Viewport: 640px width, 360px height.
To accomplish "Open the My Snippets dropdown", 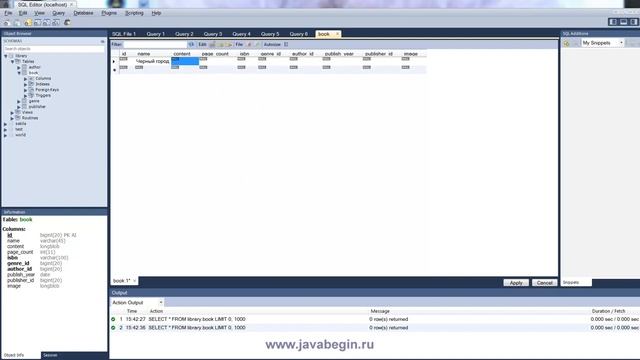I will click(602, 43).
